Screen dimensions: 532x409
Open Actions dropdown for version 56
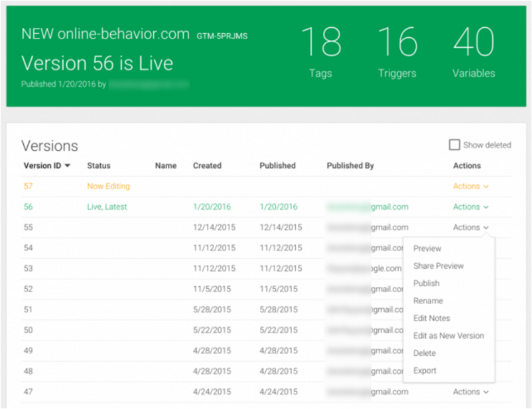(471, 207)
